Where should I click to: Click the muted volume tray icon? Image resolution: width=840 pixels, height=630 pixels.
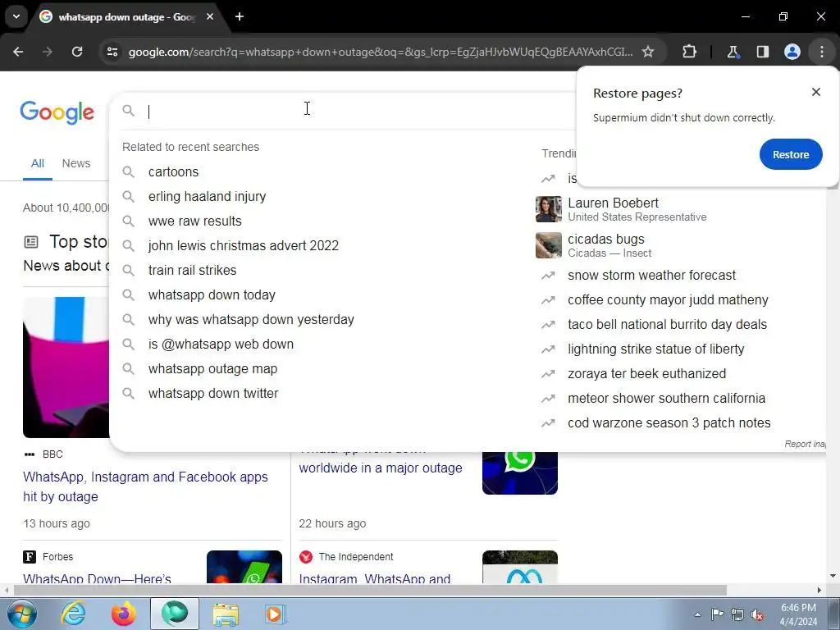tap(757, 614)
